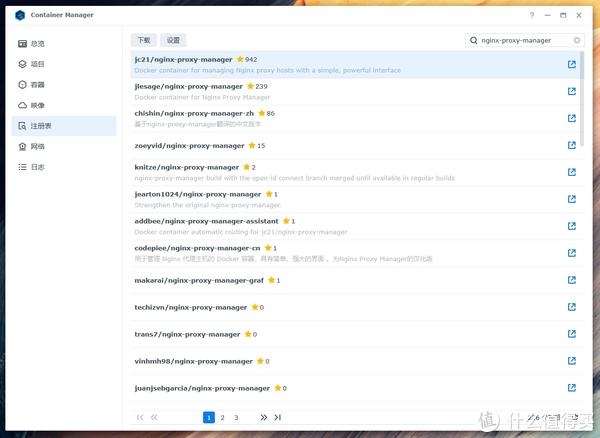600x438 pixels.
Task: Open external link for techizvn/nginx-proxy-manager
Action: pos(572,307)
